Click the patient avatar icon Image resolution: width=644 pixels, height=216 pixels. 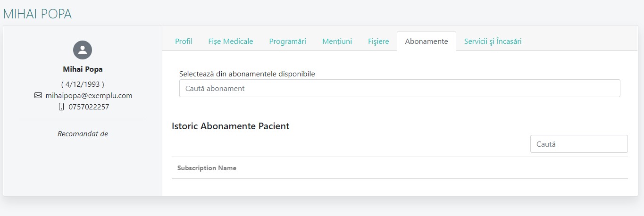83,50
